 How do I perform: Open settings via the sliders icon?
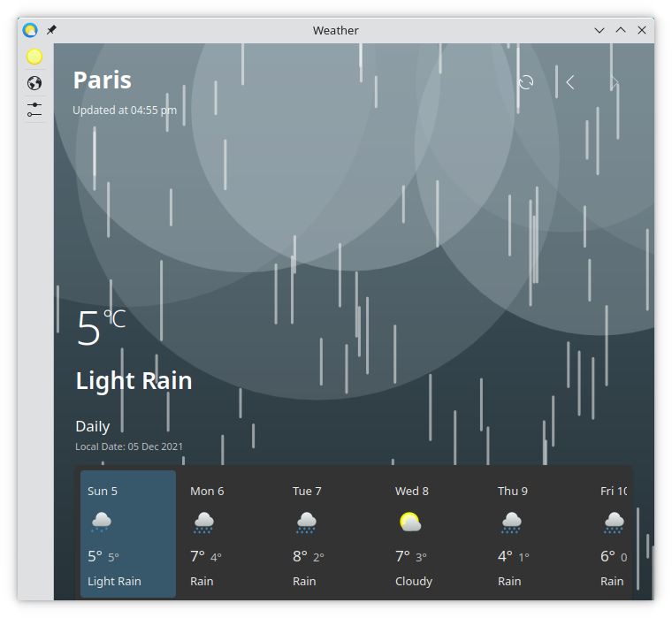click(34, 110)
